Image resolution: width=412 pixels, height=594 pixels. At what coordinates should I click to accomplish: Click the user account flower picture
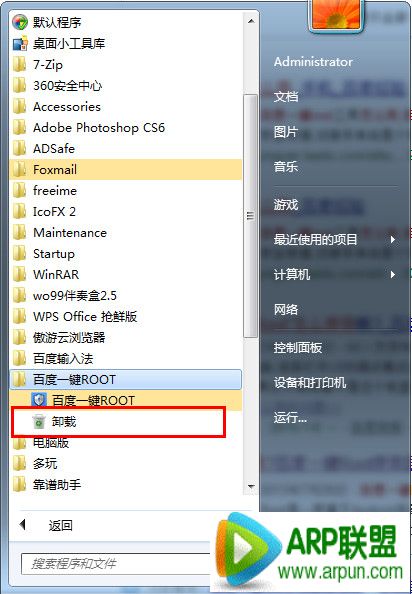tap(336, 14)
